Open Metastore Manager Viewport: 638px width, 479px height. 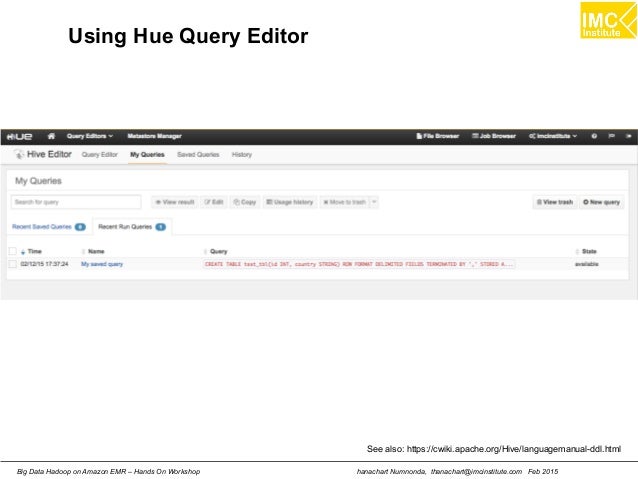[x=154, y=136]
